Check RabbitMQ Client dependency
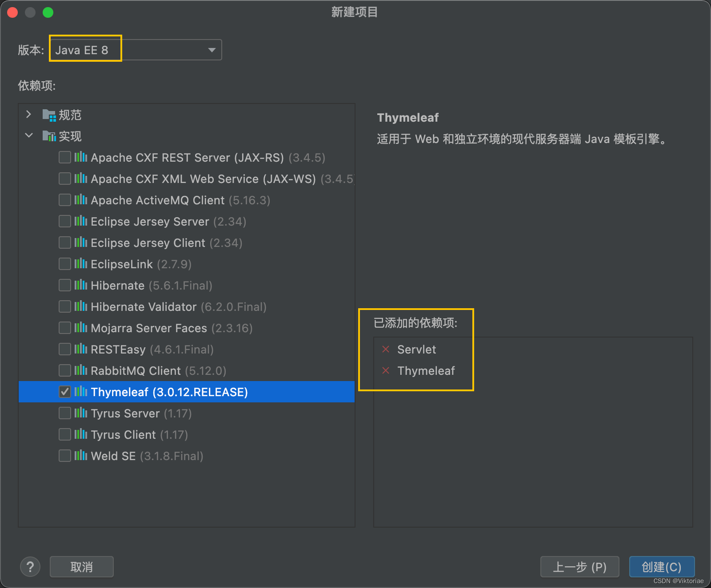The height and width of the screenshot is (588, 711). tap(65, 370)
